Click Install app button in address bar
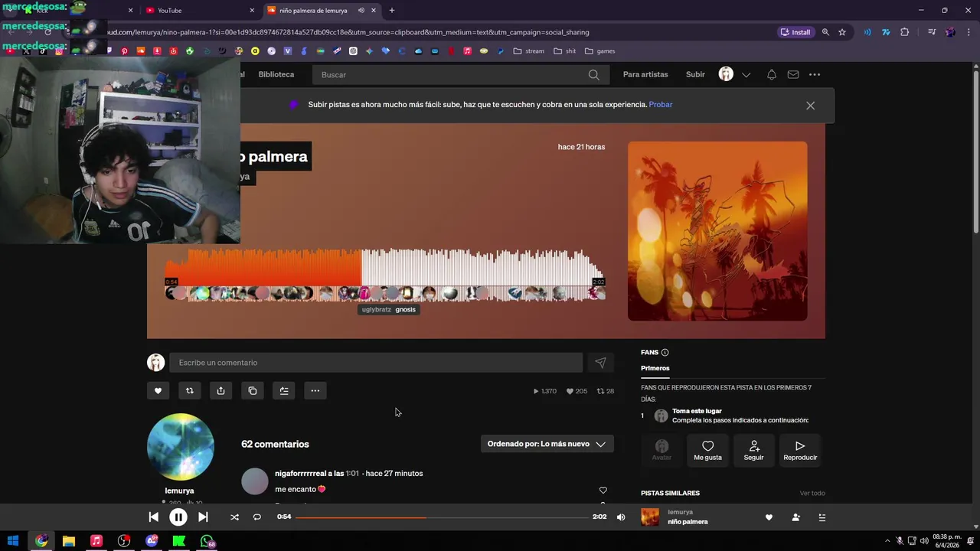Viewport: 980px width, 551px height. pyautogui.click(x=795, y=32)
